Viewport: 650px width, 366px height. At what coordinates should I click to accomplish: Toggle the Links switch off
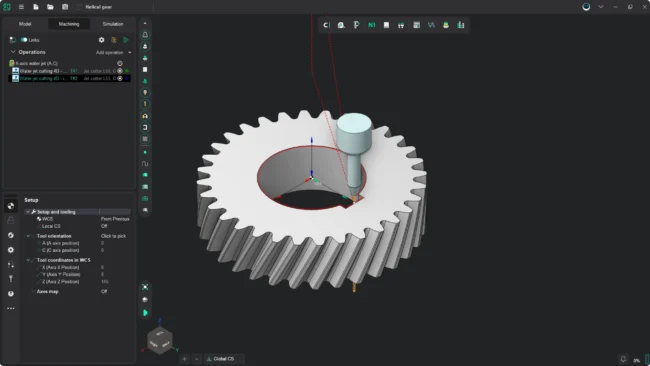click(24, 40)
